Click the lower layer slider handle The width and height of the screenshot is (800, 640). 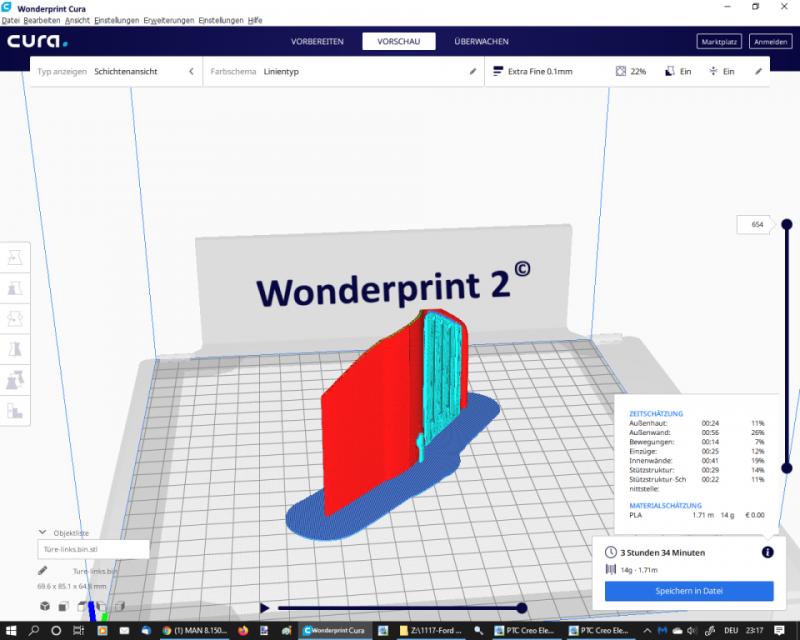click(x=787, y=467)
